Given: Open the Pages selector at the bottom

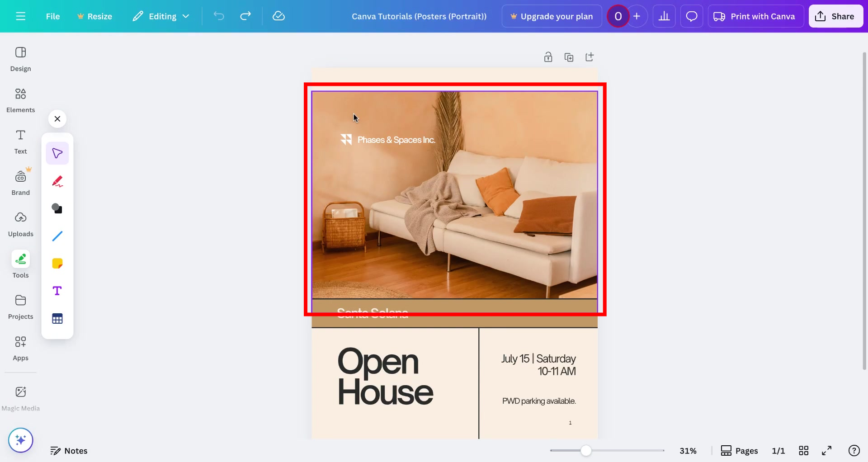Looking at the screenshot, I should click(x=739, y=450).
